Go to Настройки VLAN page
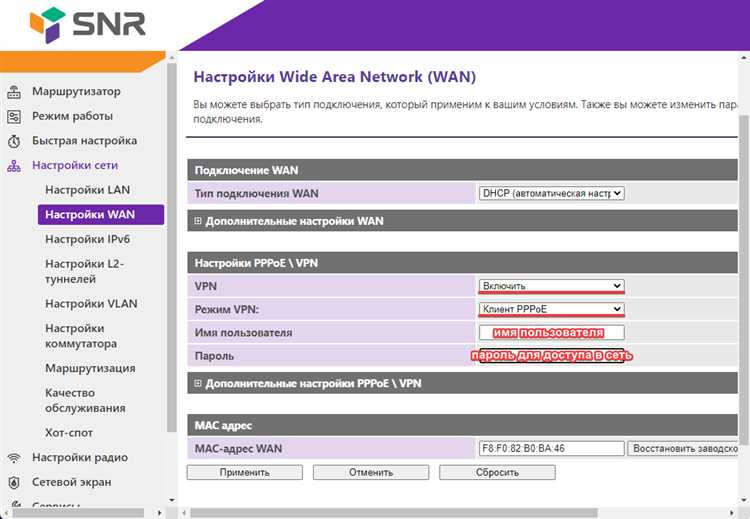 point(91,304)
